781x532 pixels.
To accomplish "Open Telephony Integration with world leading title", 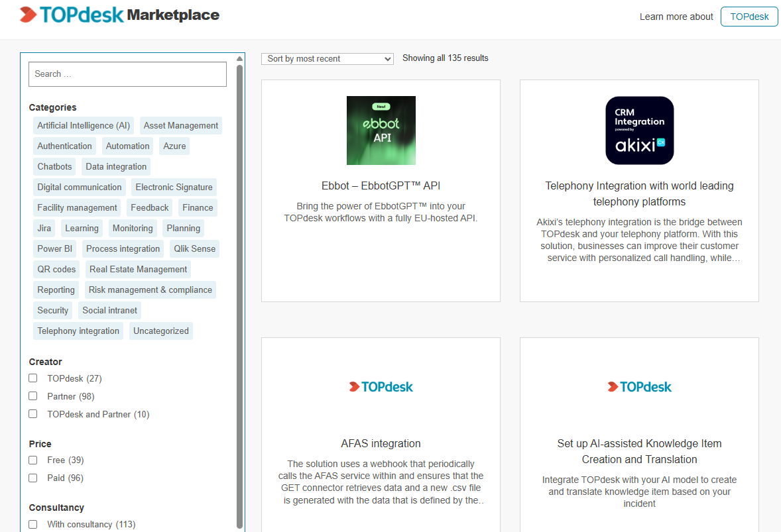I will (x=640, y=193).
